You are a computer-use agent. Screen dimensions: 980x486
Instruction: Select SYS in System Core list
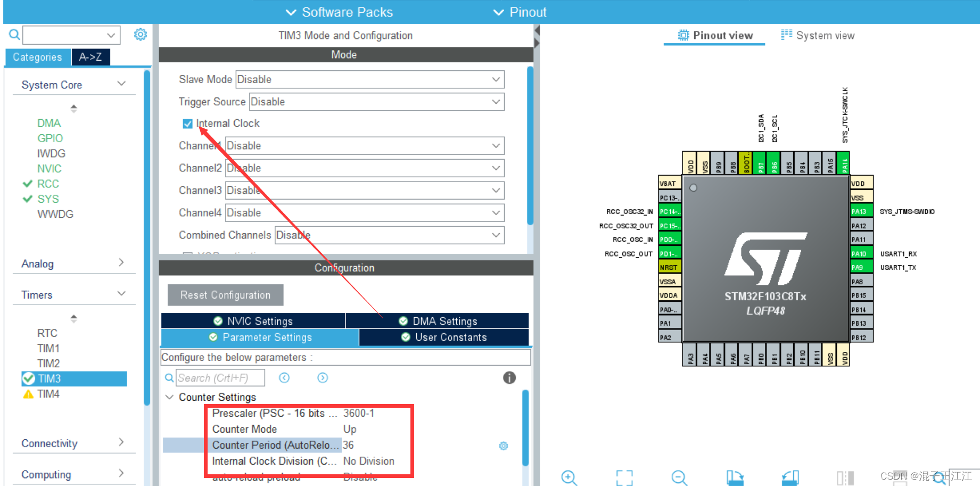(48, 199)
